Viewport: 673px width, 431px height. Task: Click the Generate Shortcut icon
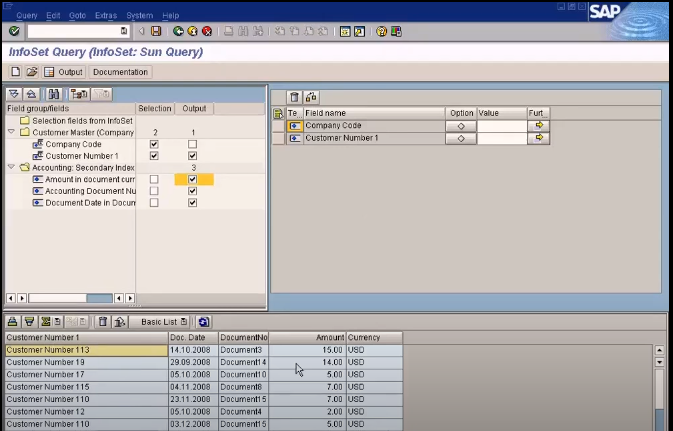tap(359, 31)
